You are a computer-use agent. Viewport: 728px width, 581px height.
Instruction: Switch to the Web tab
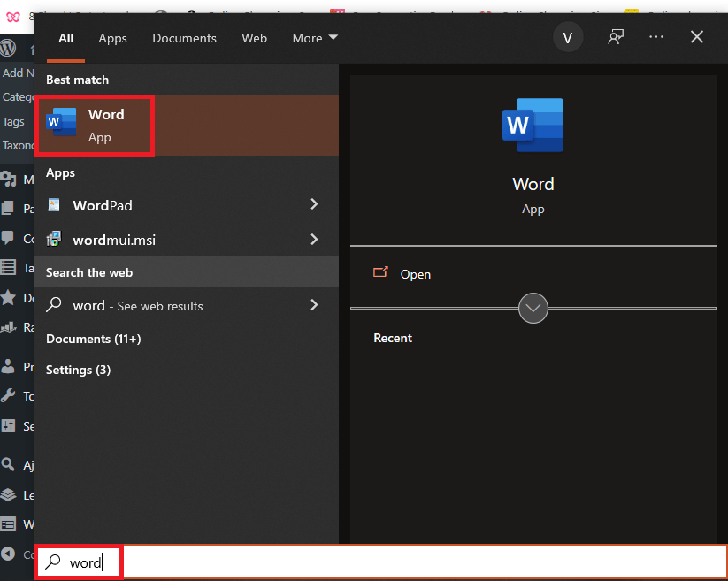coord(254,38)
